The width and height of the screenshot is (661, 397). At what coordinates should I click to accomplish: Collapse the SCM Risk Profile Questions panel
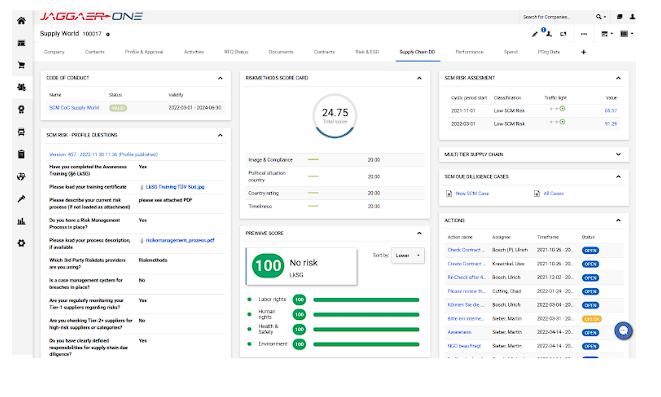pos(220,135)
